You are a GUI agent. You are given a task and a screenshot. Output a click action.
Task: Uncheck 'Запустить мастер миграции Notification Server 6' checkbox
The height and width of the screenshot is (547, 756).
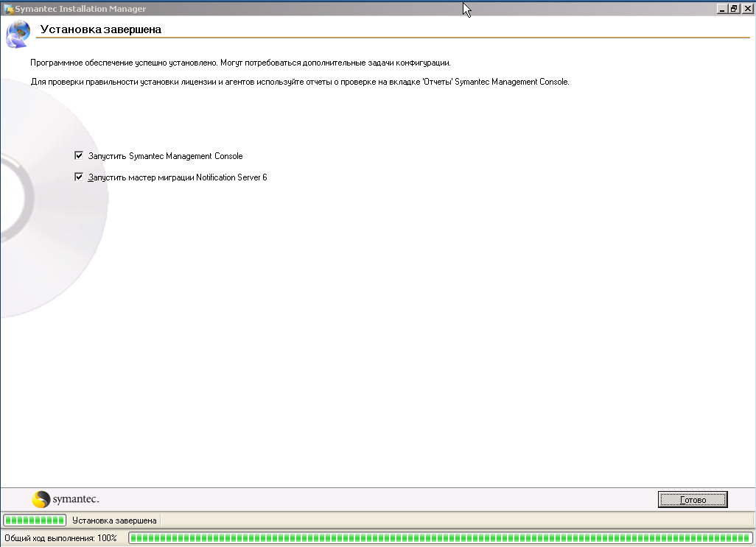coord(79,177)
